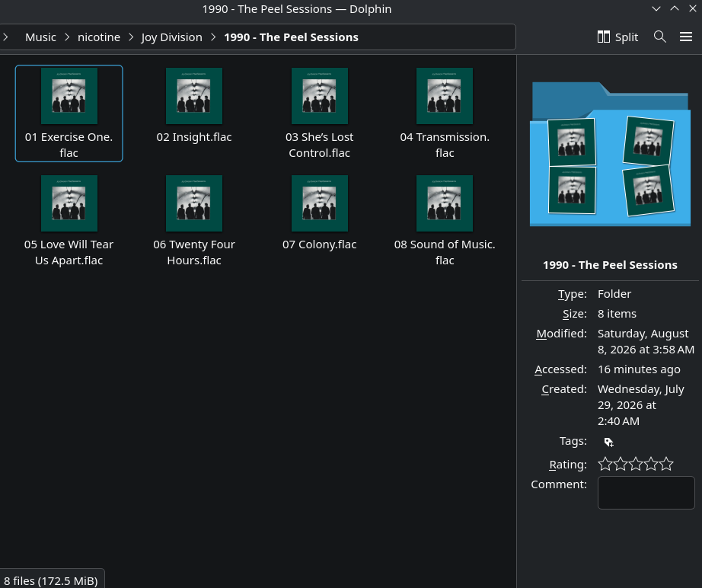Image resolution: width=702 pixels, height=588 pixels.
Task: Click current folder breadcrumb 1990 - The Peel Sessions
Action: pyautogui.click(x=291, y=37)
